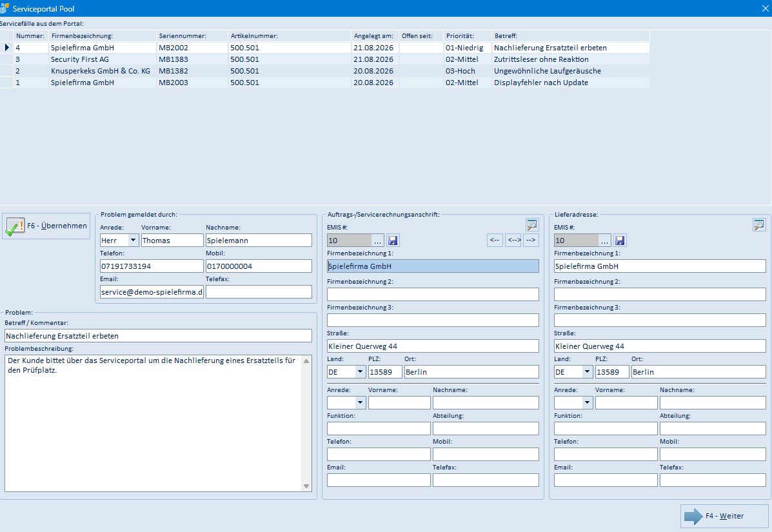The height and width of the screenshot is (532, 772).
Task: Click EMIS # field in Auftragsanschrift
Action: (349, 240)
